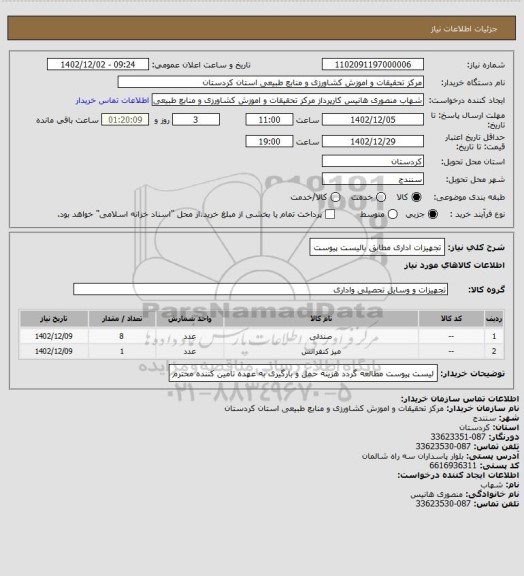Click the general description field تجهیزات اداری
The width and height of the screenshot is (524, 576).
377,247
